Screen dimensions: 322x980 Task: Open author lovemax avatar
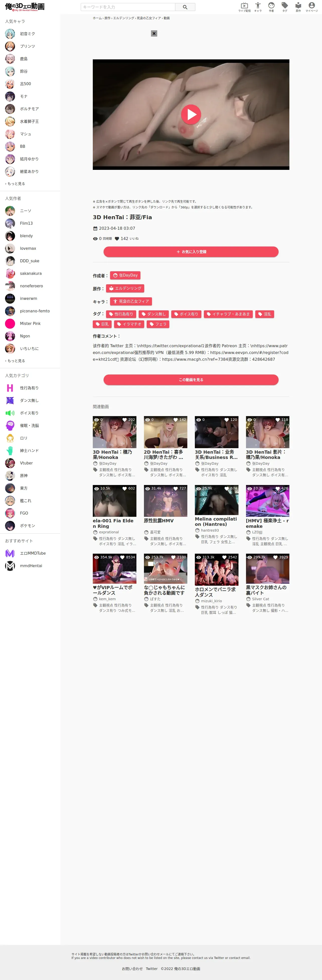pos(10,249)
